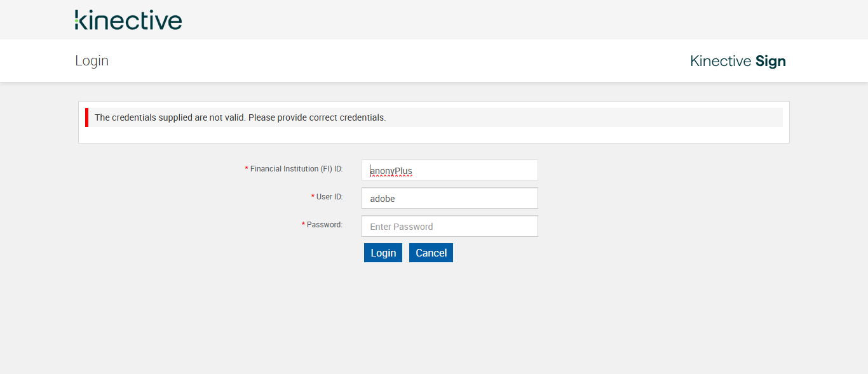Select the Enter Password field
Viewport: 868px width, 374px height.
449,226
